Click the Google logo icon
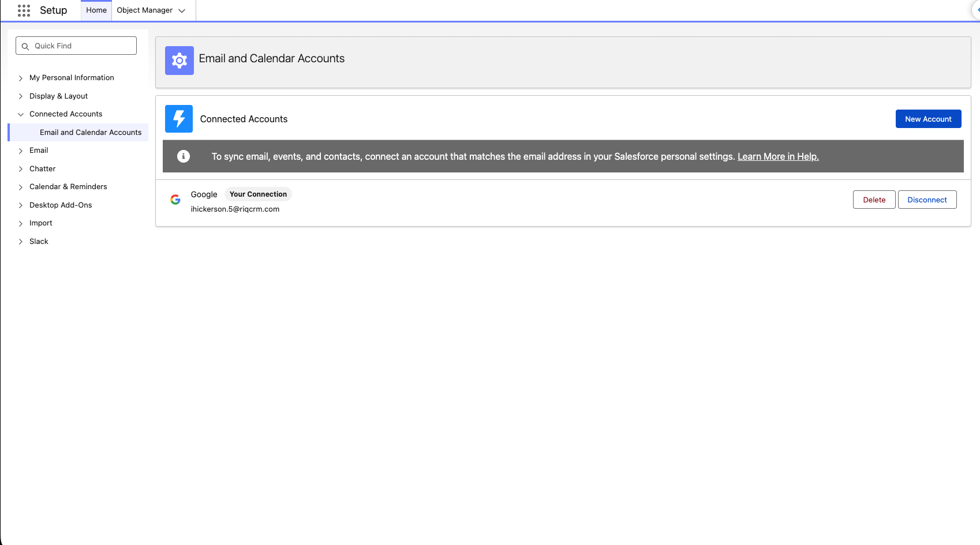Image resolution: width=980 pixels, height=545 pixels. pos(175,200)
